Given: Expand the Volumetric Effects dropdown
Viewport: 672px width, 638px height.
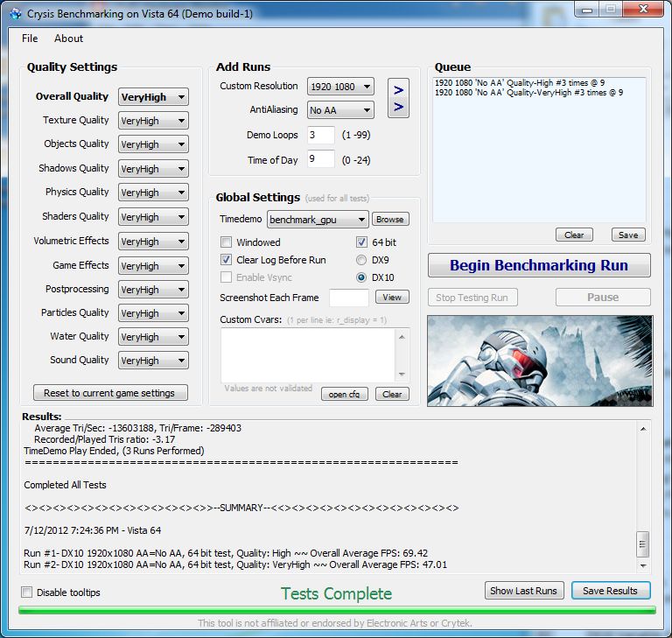Looking at the screenshot, I should [153, 241].
